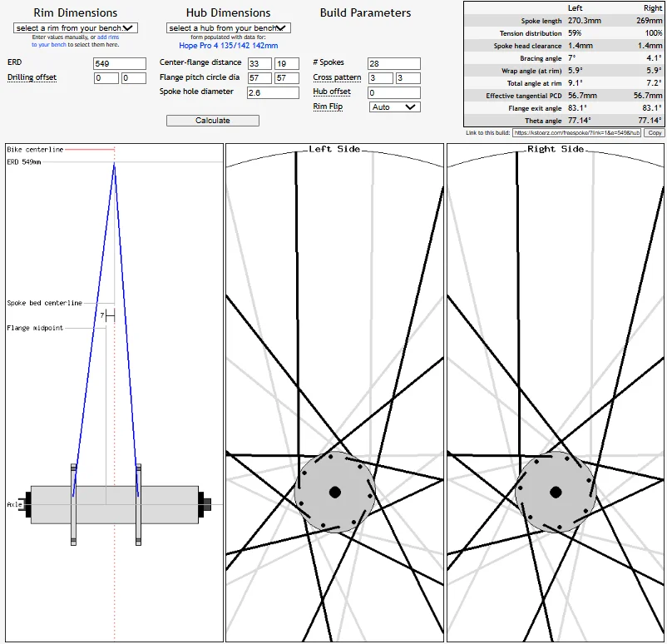
Task: Click the 'Spoke bed centerline' label
Action: pyautogui.click(x=45, y=303)
